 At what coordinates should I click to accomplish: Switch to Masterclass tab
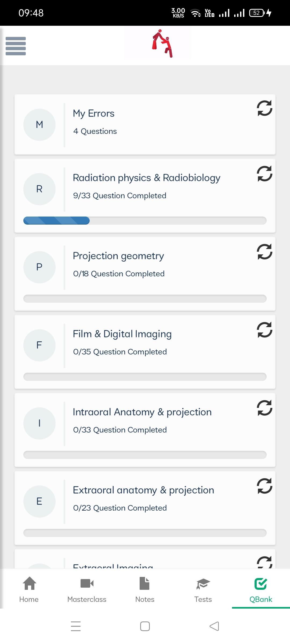(x=87, y=589)
